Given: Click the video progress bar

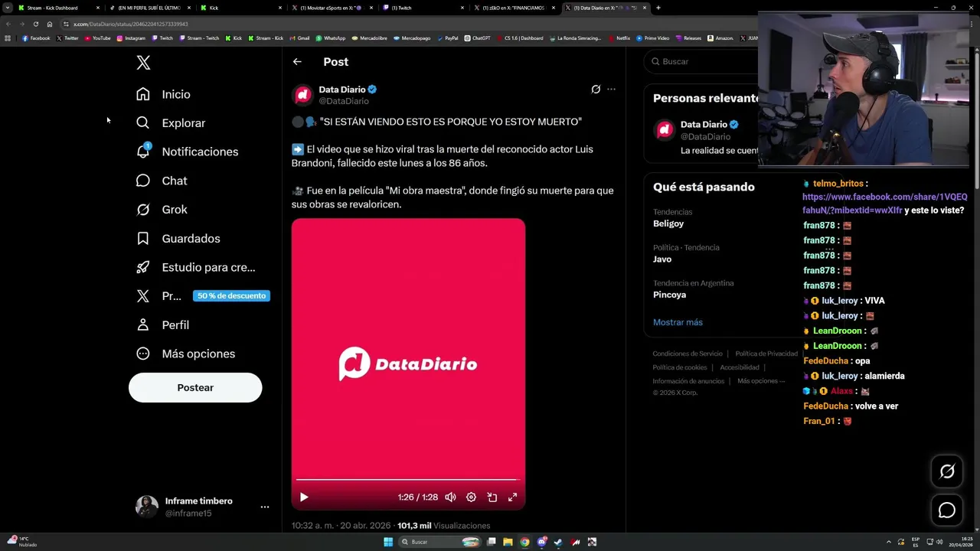Looking at the screenshot, I should click(x=408, y=480).
